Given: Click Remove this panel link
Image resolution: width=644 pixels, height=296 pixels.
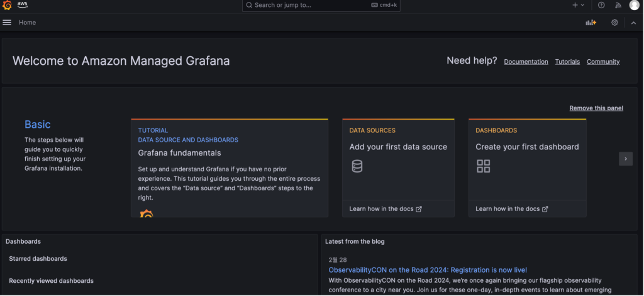Looking at the screenshot, I should click(x=596, y=108).
